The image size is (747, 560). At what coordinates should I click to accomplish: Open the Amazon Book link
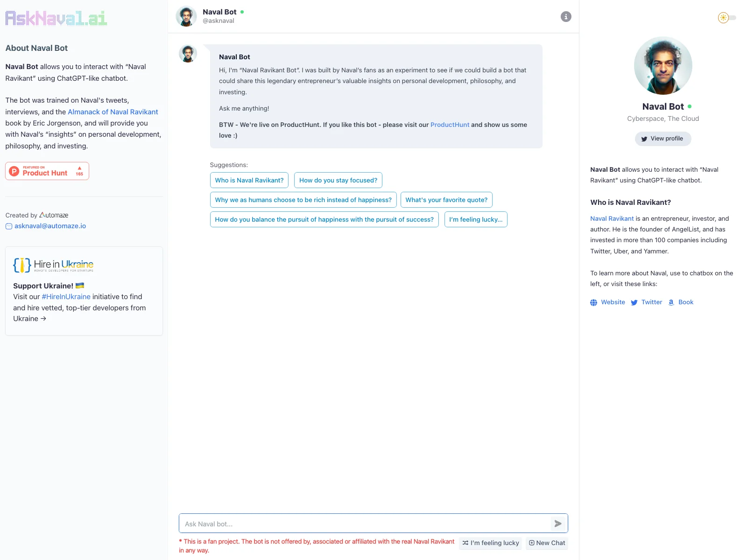click(x=681, y=302)
